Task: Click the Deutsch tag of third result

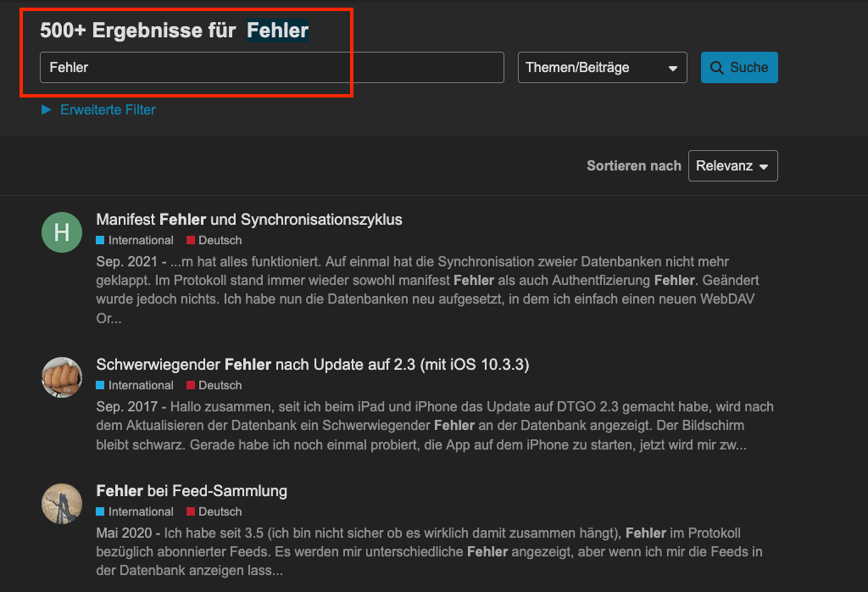Action: (x=214, y=511)
